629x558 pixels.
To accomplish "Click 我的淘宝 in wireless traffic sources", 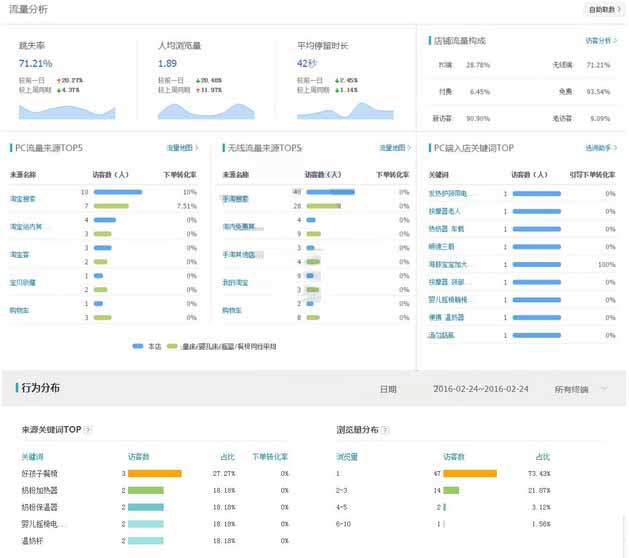I will click(x=235, y=283).
